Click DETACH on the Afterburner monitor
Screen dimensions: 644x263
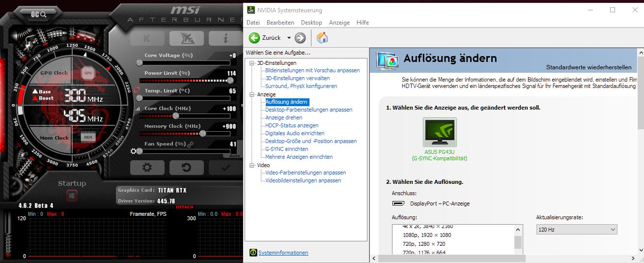(x=184, y=207)
